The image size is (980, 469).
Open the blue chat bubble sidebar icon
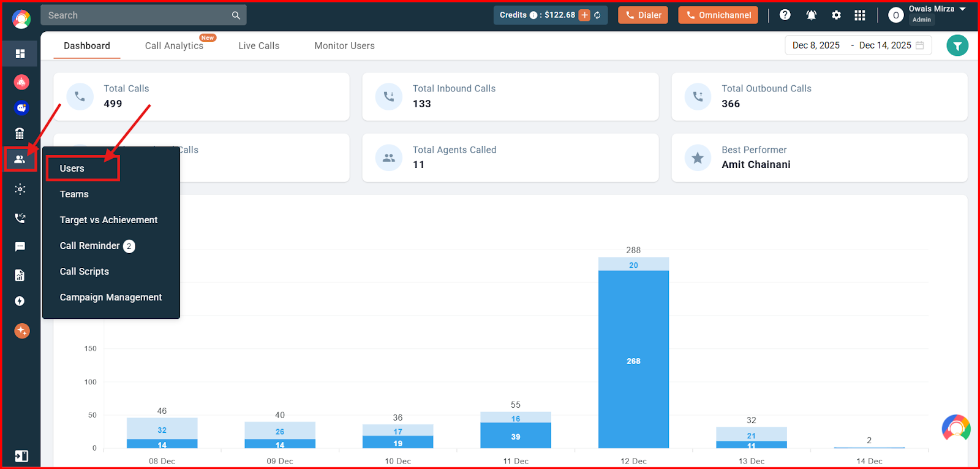pyautogui.click(x=21, y=108)
